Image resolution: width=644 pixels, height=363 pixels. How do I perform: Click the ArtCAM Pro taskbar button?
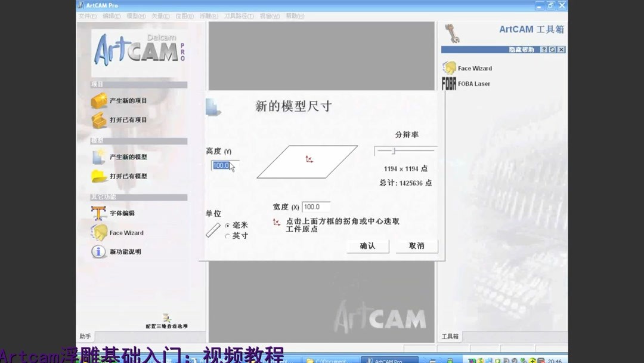(388, 361)
